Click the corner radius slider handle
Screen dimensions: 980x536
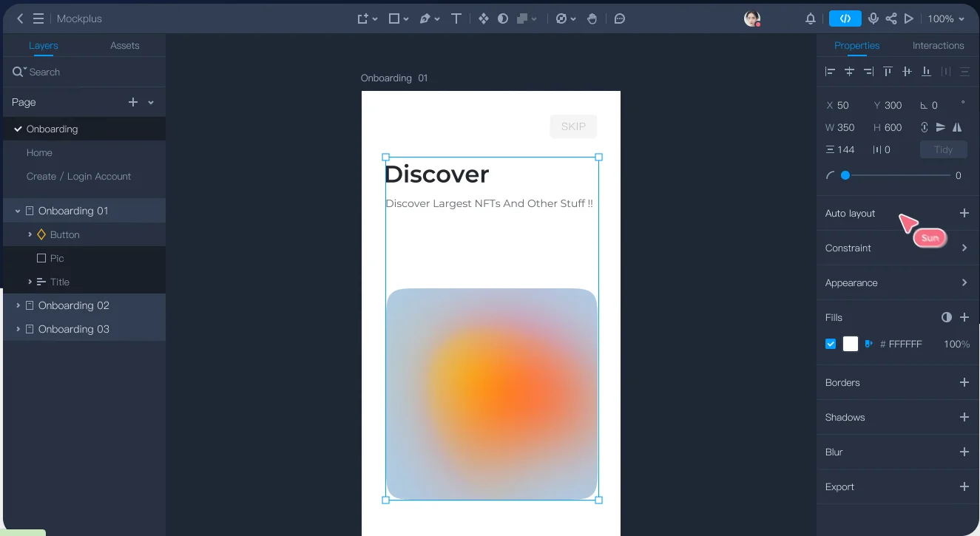(845, 175)
